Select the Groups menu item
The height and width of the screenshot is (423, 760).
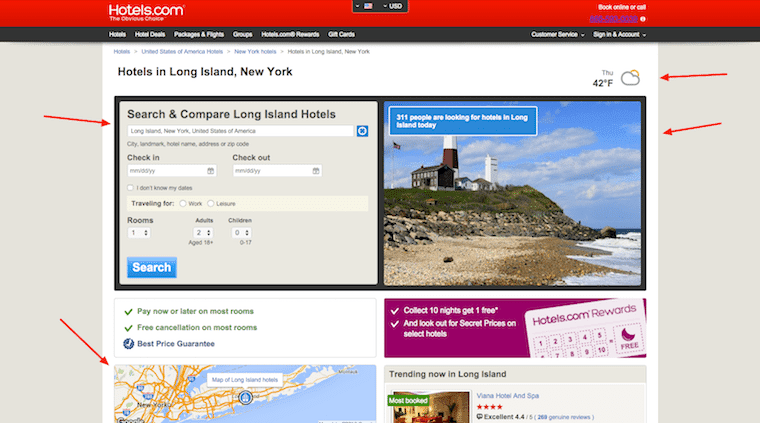click(242, 34)
